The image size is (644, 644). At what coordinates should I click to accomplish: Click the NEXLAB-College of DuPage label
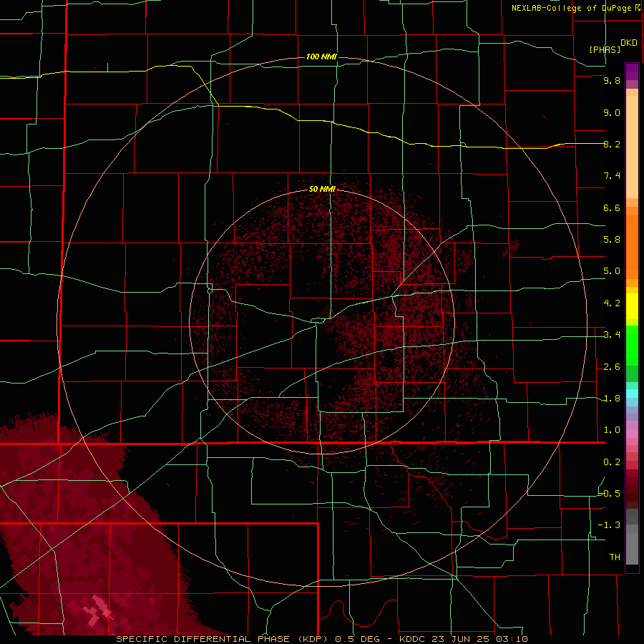pyautogui.click(x=571, y=8)
